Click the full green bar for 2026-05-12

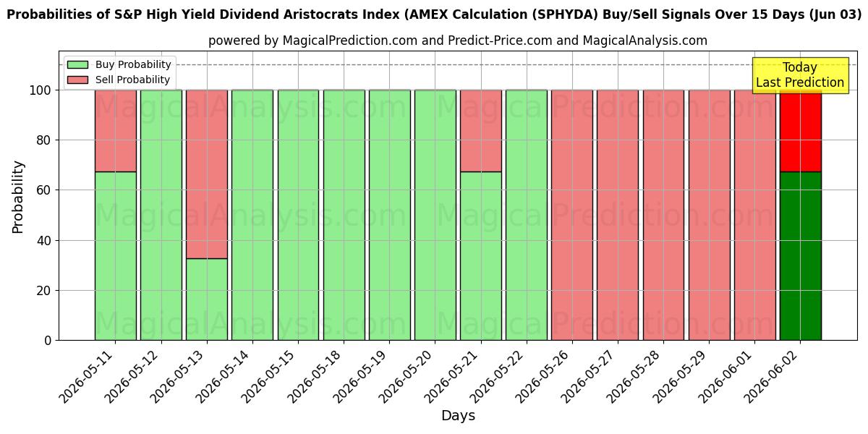point(161,215)
